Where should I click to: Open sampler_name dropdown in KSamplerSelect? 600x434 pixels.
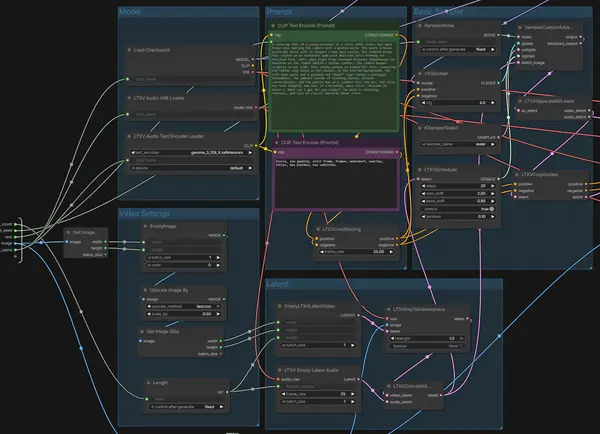click(x=458, y=144)
